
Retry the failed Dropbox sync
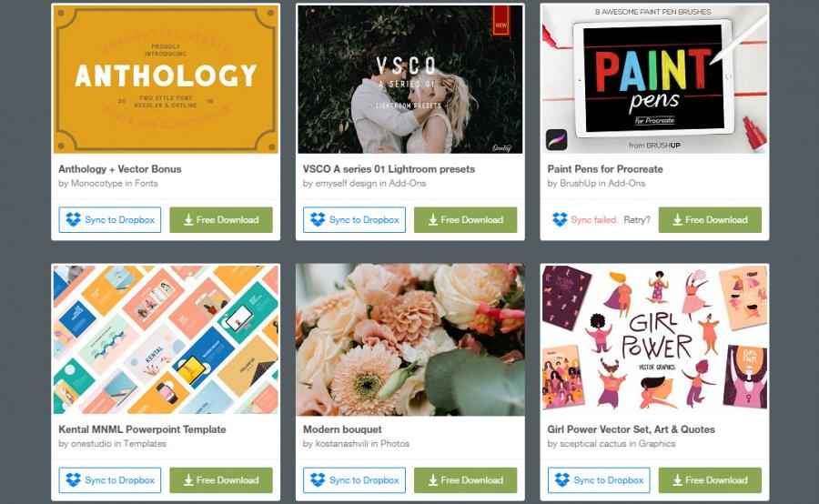coord(637,220)
